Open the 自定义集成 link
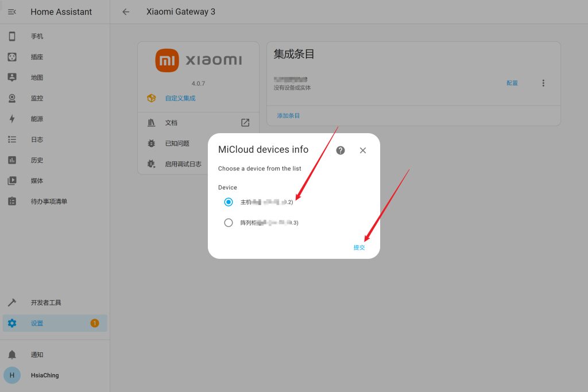Screen dimensions: 588x392 click(x=180, y=98)
